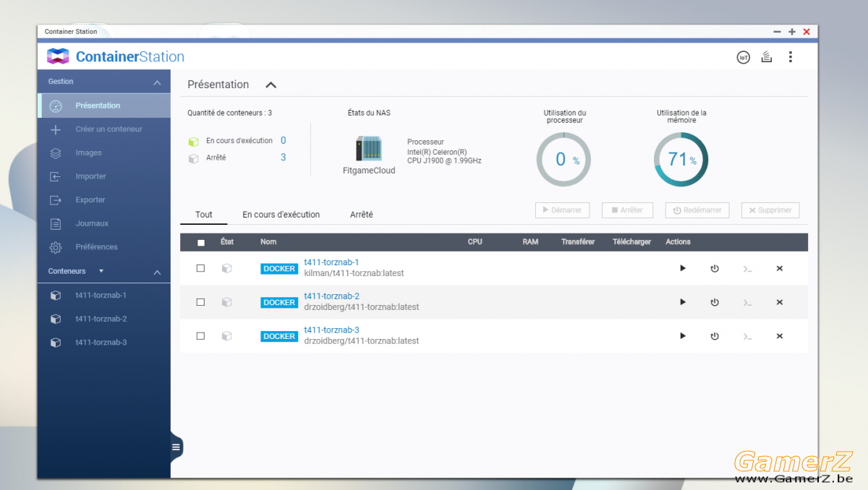Screen dimensions: 868x490
Task: Click state cube icon of t411-torznab-2 row
Action: [226, 302]
